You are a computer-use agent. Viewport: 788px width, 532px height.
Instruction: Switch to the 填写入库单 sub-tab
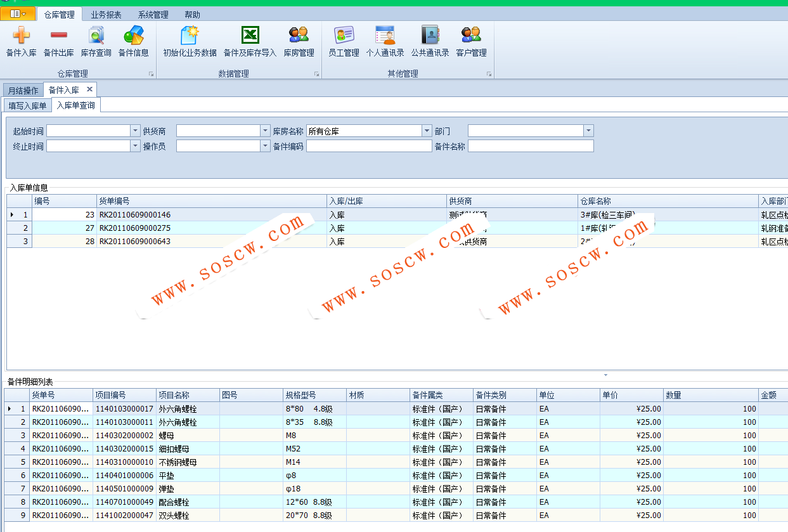[27, 106]
